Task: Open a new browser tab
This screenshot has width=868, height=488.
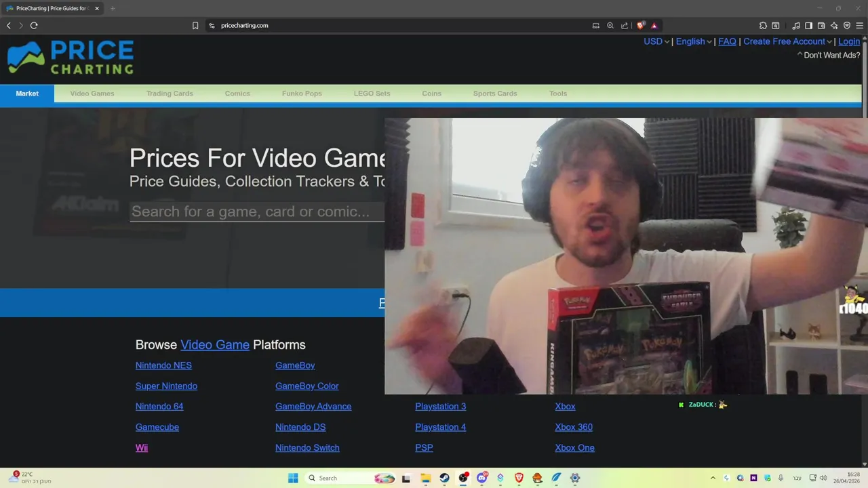Action: pyautogui.click(x=113, y=9)
